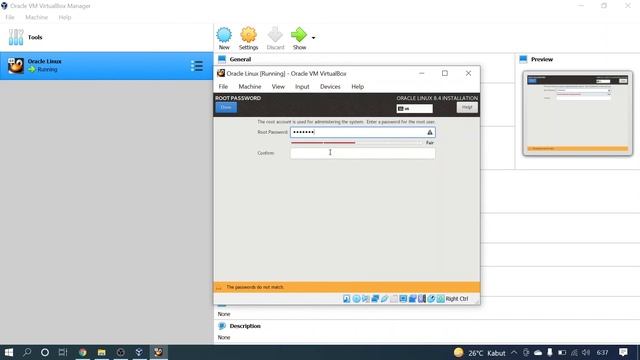The width and height of the screenshot is (640, 360).
Task: Focus the Root Password field
Action: [362, 132]
